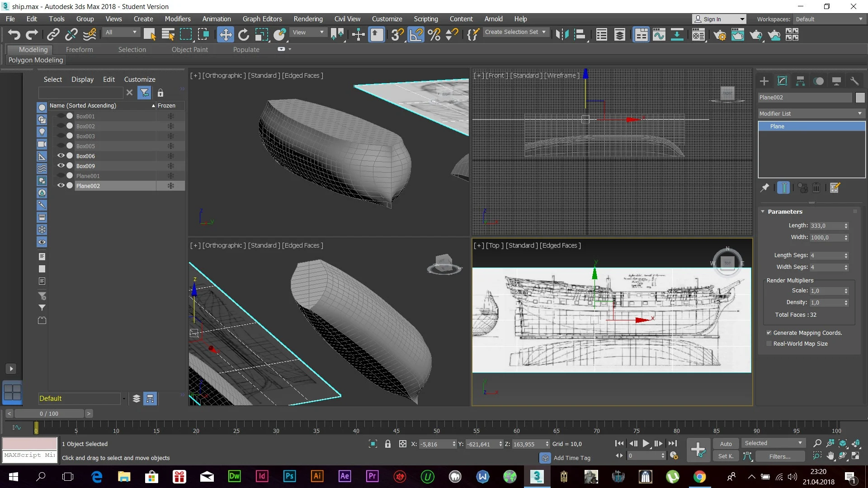Enable Real-World Map Size checkbox
868x488 pixels.
coord(769,343)
